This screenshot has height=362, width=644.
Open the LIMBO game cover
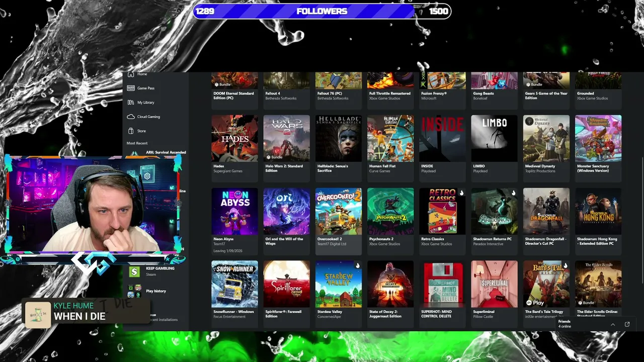point(494,138)
